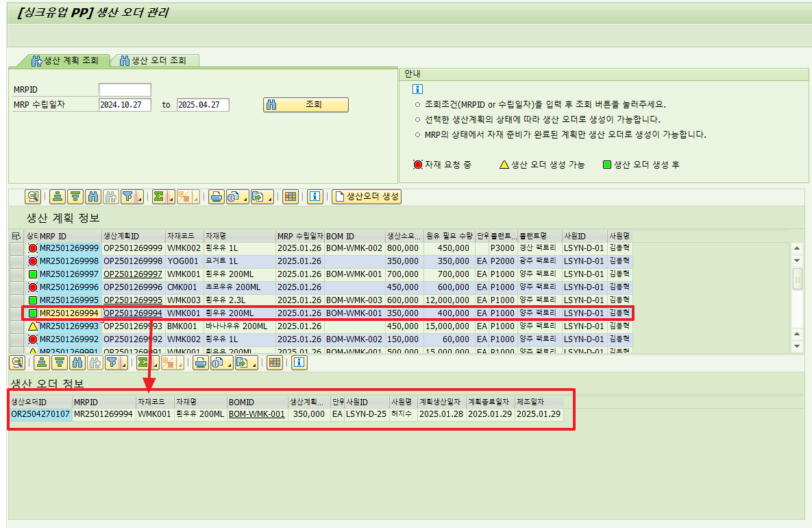Open Find binoculars in production plan toolbar
Image resolution: width=812 pixels, height=528 pixels.
[93, 197]
